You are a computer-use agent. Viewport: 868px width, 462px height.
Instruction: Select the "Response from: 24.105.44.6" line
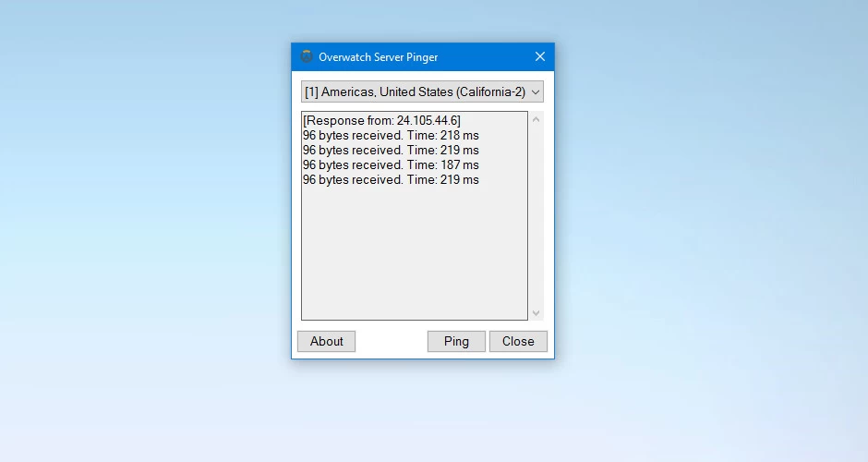point(381,121)
